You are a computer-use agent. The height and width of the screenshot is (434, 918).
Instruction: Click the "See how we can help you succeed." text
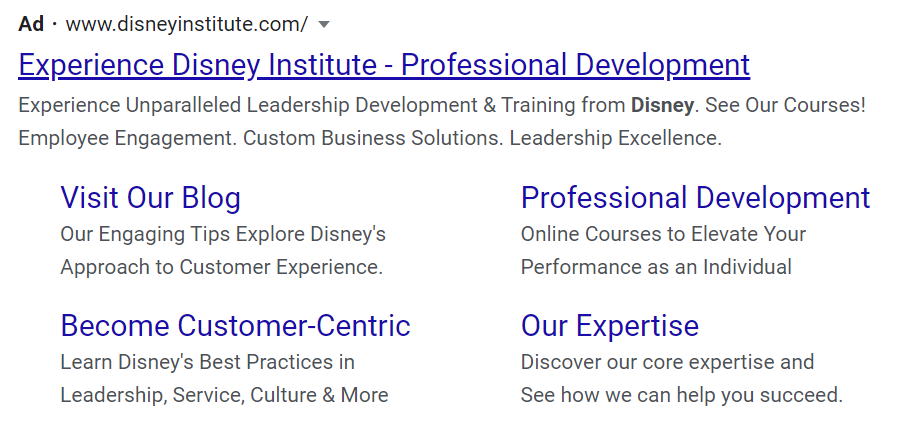681,395
